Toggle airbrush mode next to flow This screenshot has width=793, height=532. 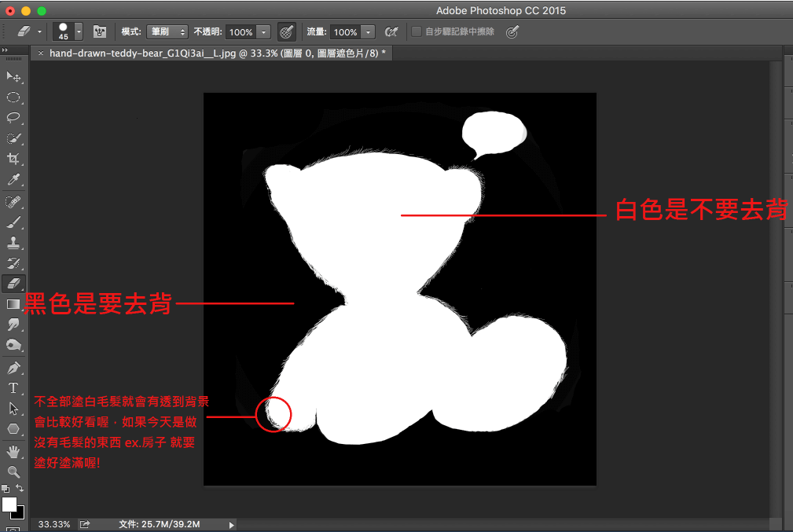click(391, 32)
